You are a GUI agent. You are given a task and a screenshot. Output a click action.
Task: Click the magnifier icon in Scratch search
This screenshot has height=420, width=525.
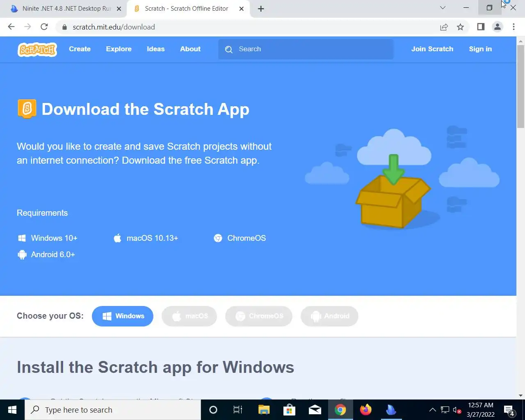[229, 49]
